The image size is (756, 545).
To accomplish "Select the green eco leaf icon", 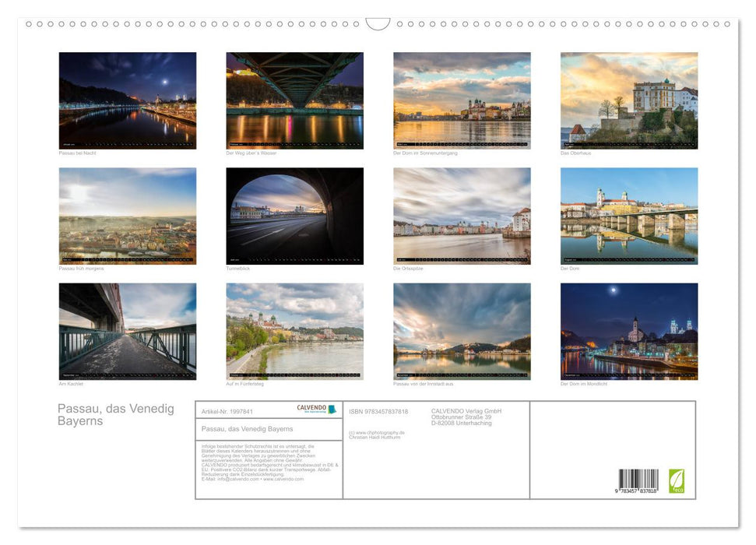I will click(x=679, y=483).
